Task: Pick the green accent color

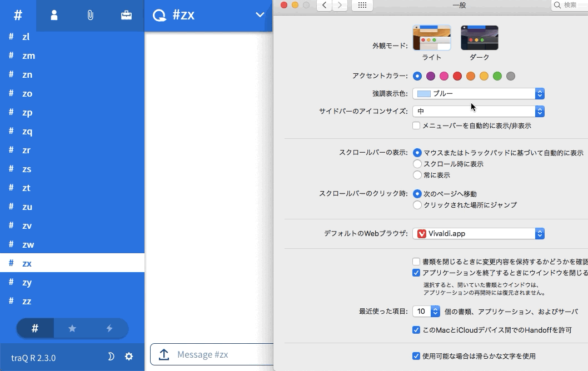Action: [497, 76]
